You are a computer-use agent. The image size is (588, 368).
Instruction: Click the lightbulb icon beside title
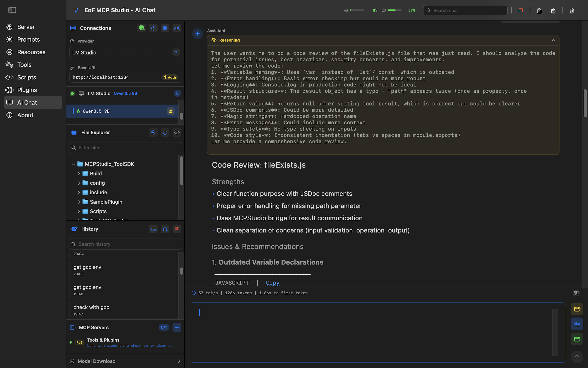tap(76, 10)
